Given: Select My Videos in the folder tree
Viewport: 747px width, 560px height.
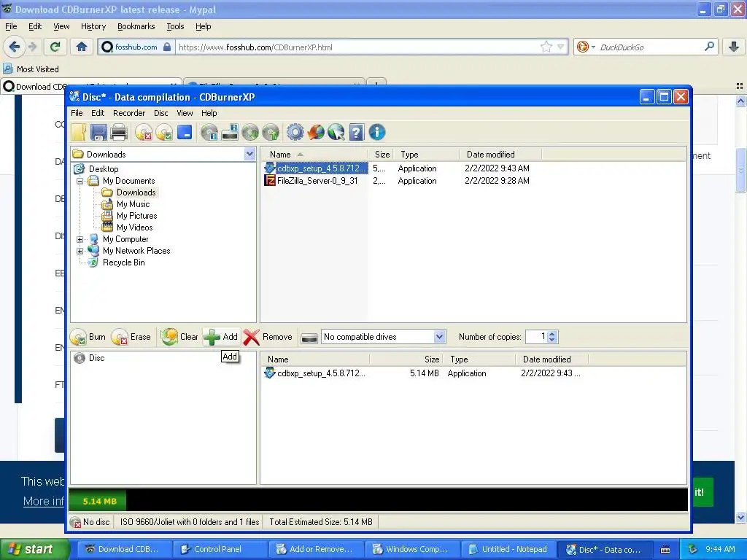Looking at the screenshot, I should 134,227.
